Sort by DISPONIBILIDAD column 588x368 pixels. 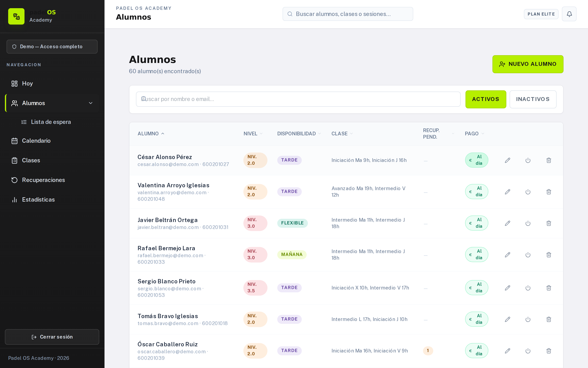299,134
